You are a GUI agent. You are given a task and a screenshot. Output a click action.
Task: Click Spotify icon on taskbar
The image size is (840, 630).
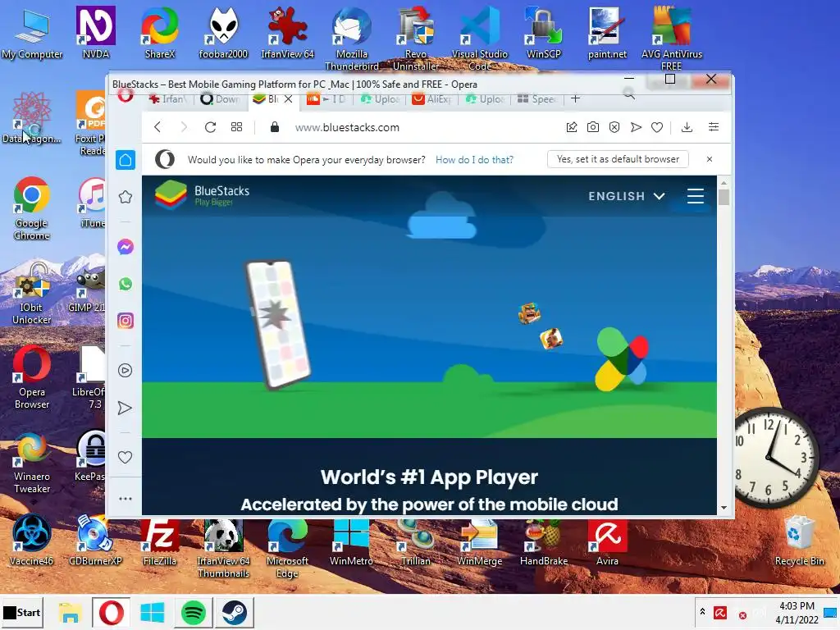coord(194,612)
